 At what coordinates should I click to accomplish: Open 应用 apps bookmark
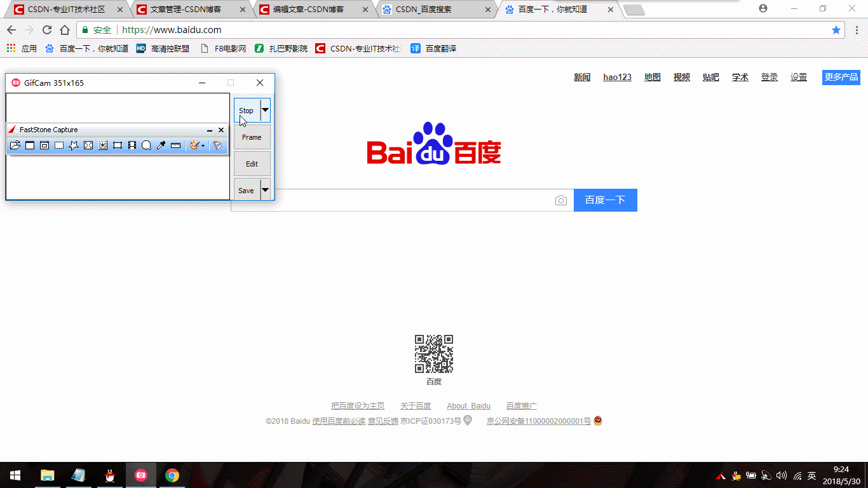tap(22, 48)
